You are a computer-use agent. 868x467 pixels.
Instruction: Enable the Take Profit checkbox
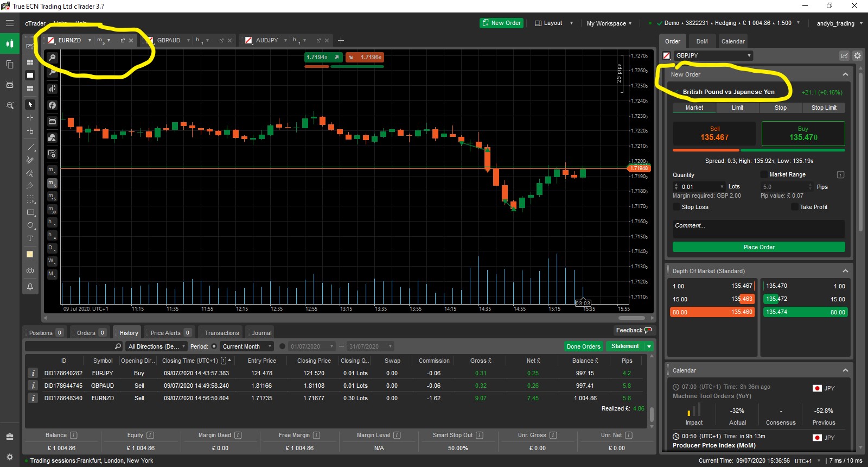click(x=795, y=207)
